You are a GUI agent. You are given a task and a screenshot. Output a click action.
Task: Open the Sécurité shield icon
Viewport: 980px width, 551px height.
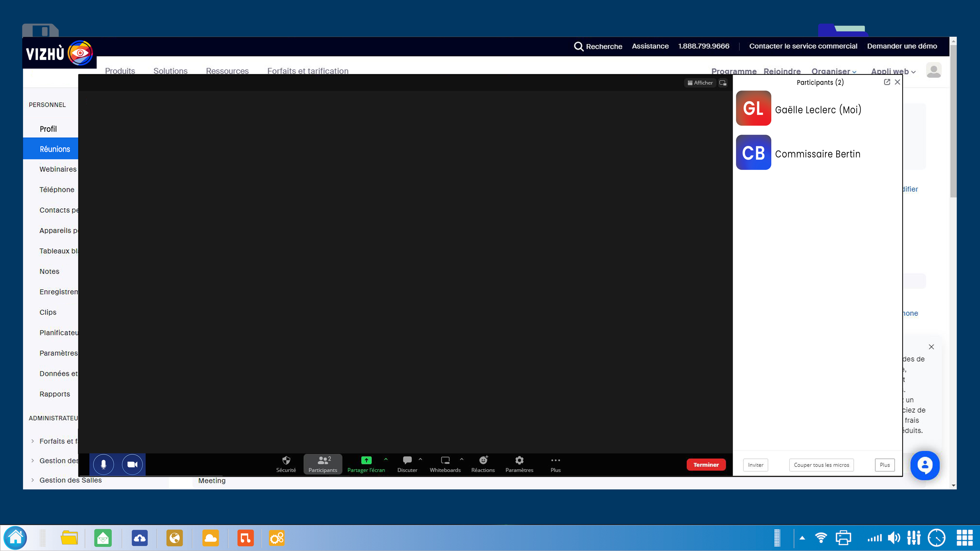coord(286,461)
